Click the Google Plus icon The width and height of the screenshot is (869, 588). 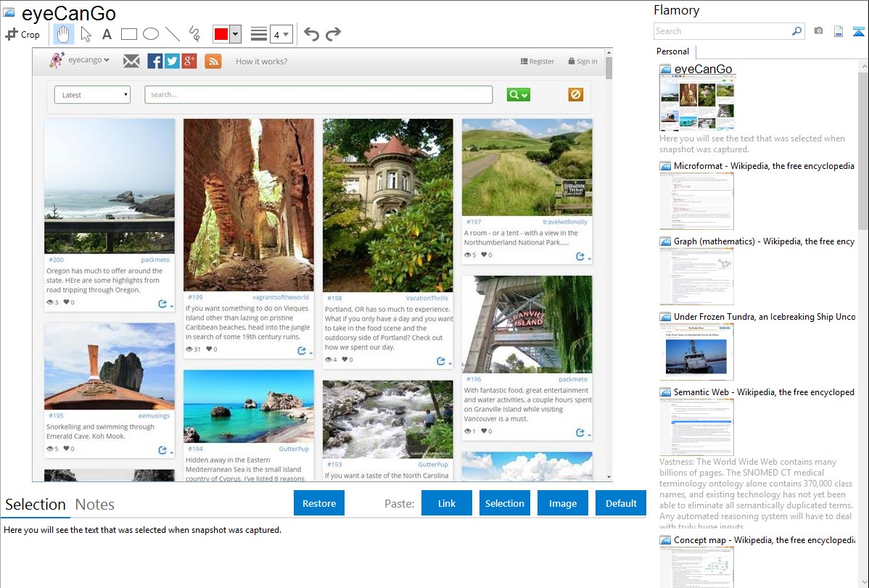189,61
